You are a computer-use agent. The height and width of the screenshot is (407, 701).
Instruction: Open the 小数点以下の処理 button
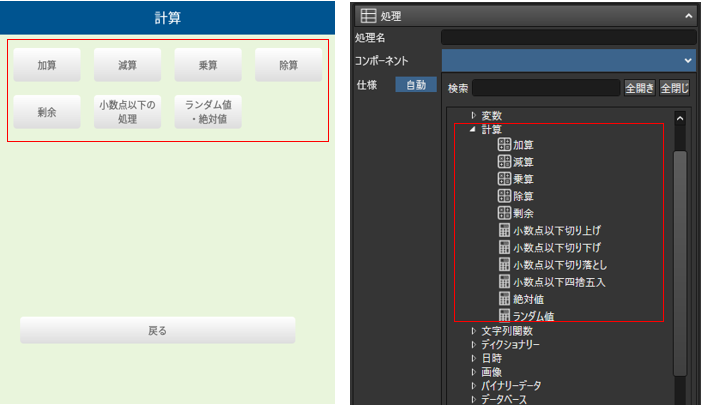click(x=127, y=112)
